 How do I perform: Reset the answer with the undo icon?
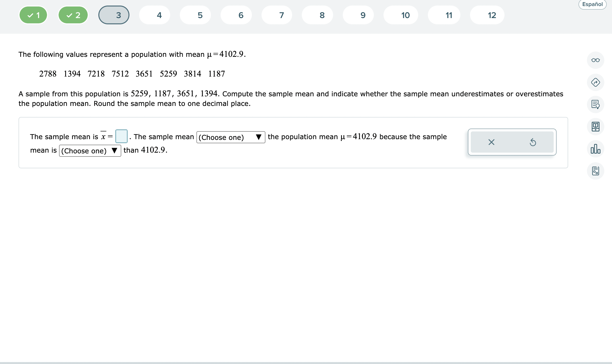[533, 142]
